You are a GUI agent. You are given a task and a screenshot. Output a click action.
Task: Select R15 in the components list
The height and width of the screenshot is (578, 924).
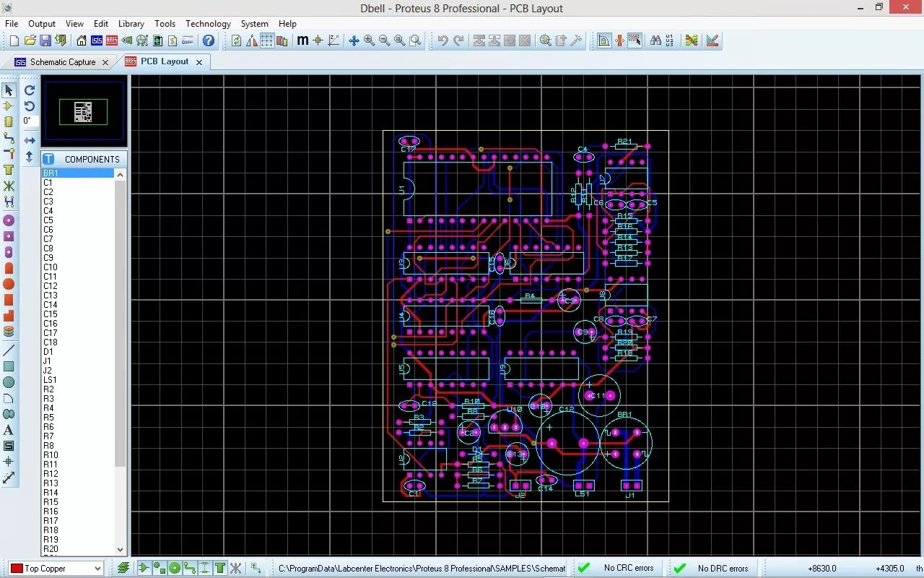pyautogui.click(x=78, y=502)
